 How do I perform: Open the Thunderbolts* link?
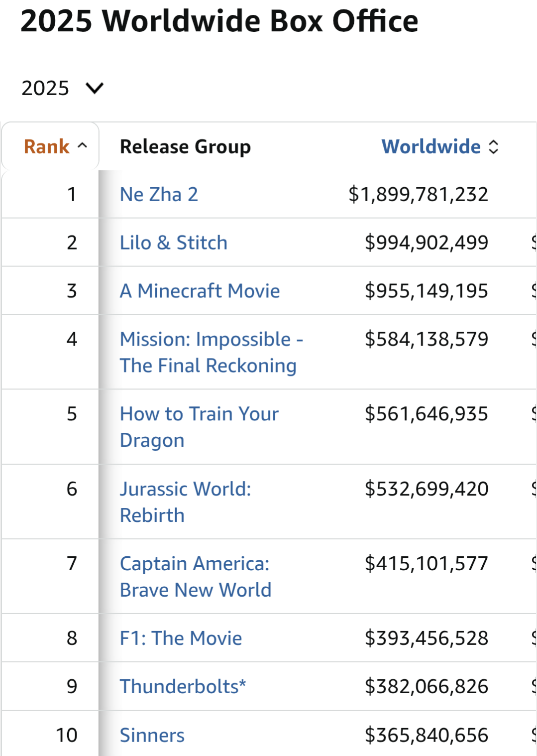(183, 686)
